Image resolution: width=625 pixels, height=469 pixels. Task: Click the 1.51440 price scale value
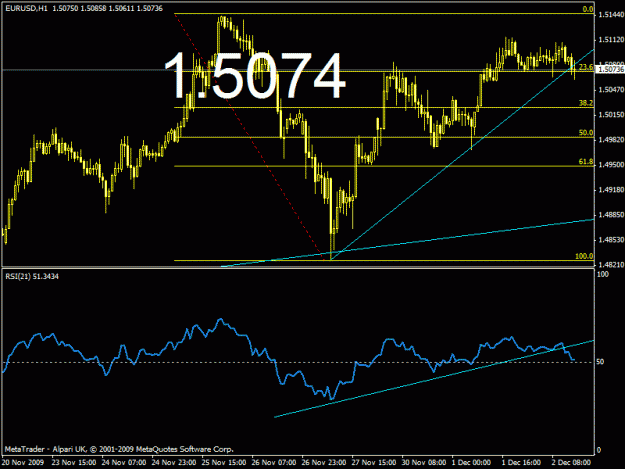(611, 15)
